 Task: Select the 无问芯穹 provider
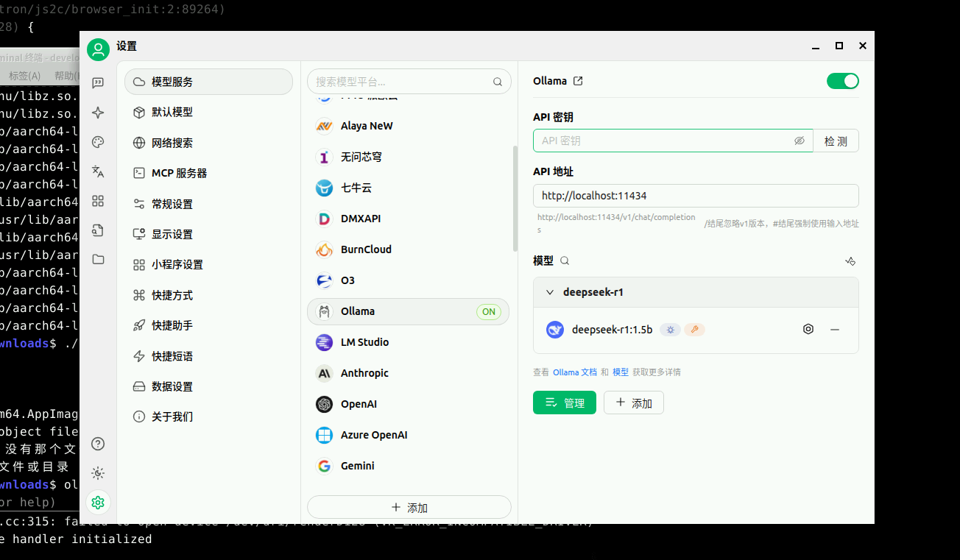coord(408,157)
